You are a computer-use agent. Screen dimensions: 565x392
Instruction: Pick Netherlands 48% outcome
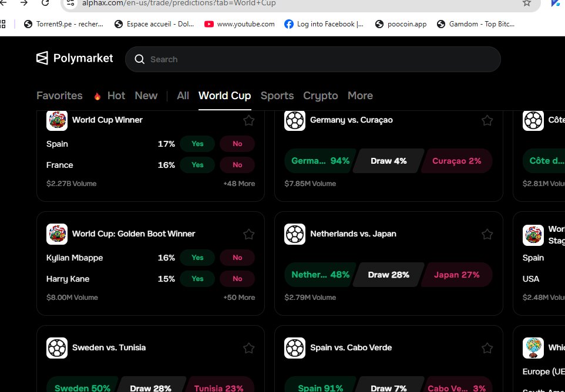pos(320,275)
